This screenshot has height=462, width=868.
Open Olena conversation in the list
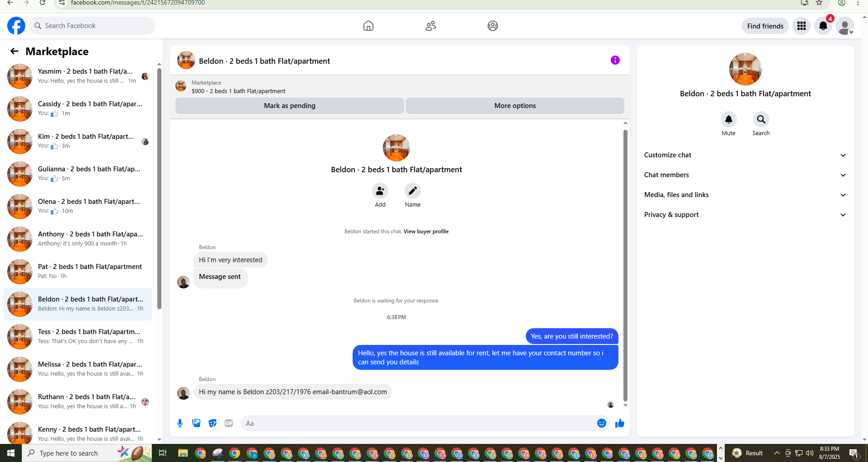pos(78,206)
